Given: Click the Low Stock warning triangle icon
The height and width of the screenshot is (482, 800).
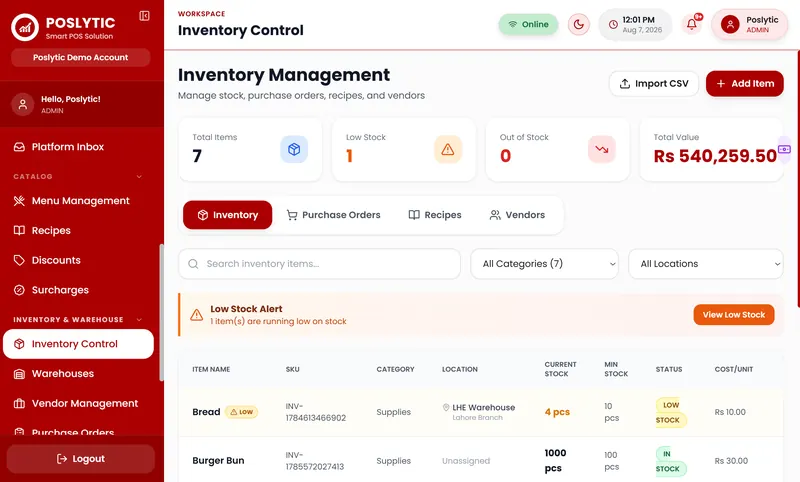Looking at the screenshot, I should click(x=447, y=149).
